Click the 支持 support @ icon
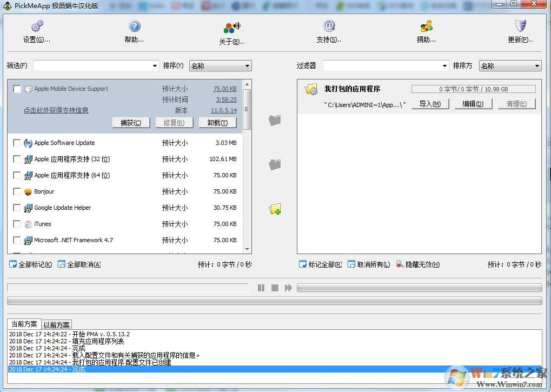551x392 pixels. [x=329, y=26]
